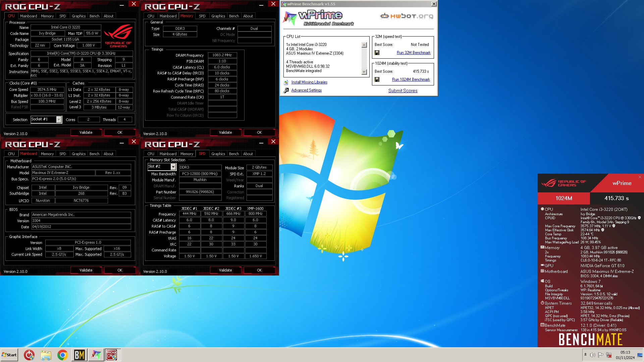Open Memory tab in the SPD-tab CPU-Z window
644x362 pixels.
tap(187, 154)
